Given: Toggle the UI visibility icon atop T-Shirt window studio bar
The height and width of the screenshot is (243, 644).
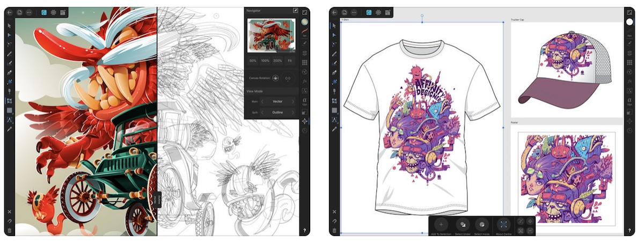Looking at the screenshot, I should click(x=630, y=11).
